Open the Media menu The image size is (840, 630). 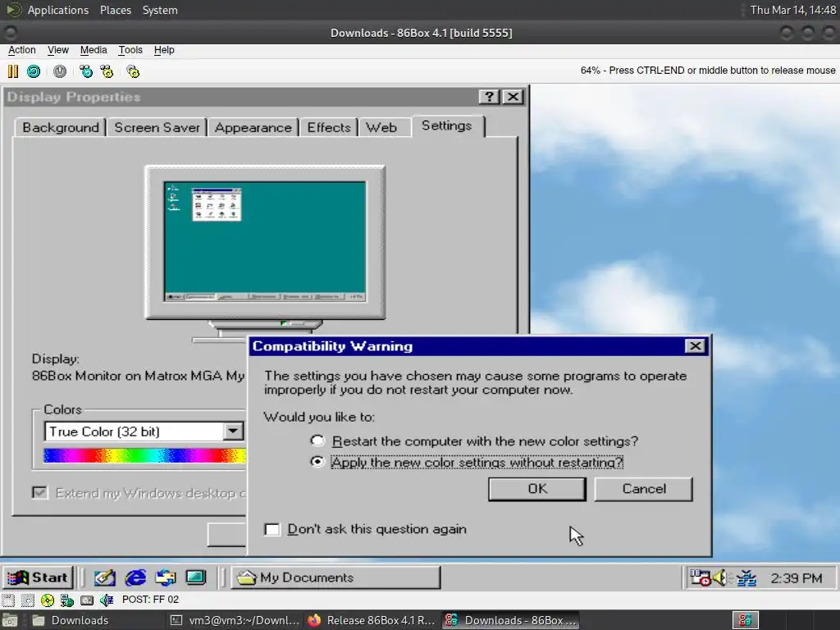[94, 50]
